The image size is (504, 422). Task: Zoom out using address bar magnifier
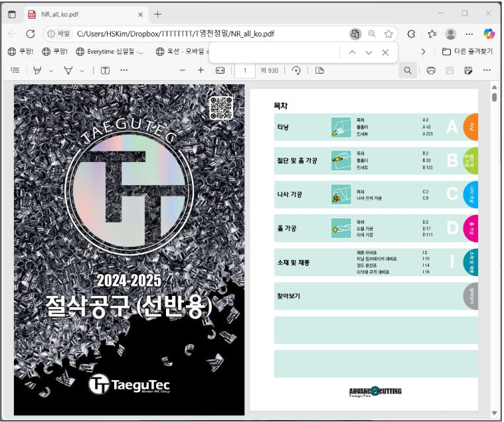(x=372, y=34)
